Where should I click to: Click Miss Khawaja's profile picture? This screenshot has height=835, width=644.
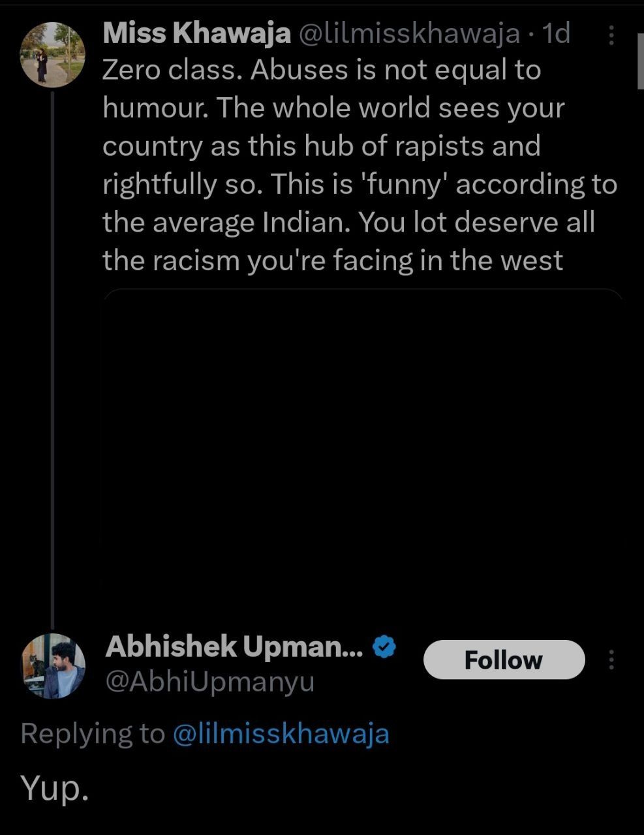click(52, 54)
